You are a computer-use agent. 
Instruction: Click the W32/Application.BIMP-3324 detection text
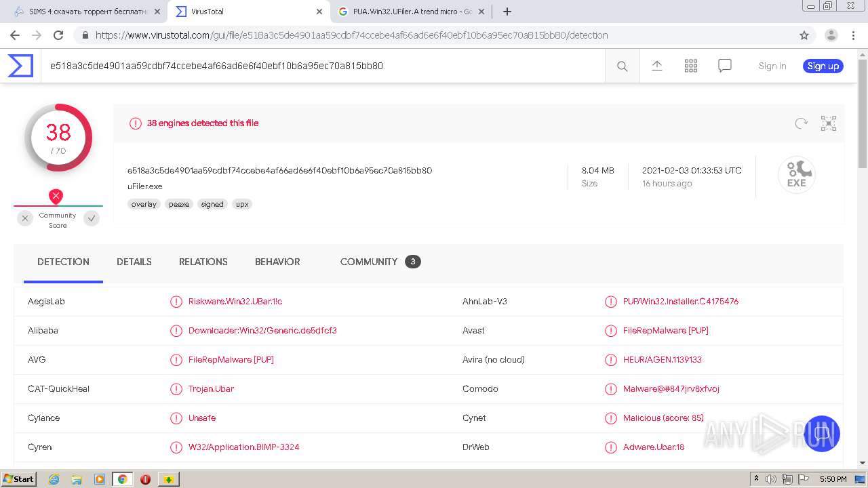[244, 447]
